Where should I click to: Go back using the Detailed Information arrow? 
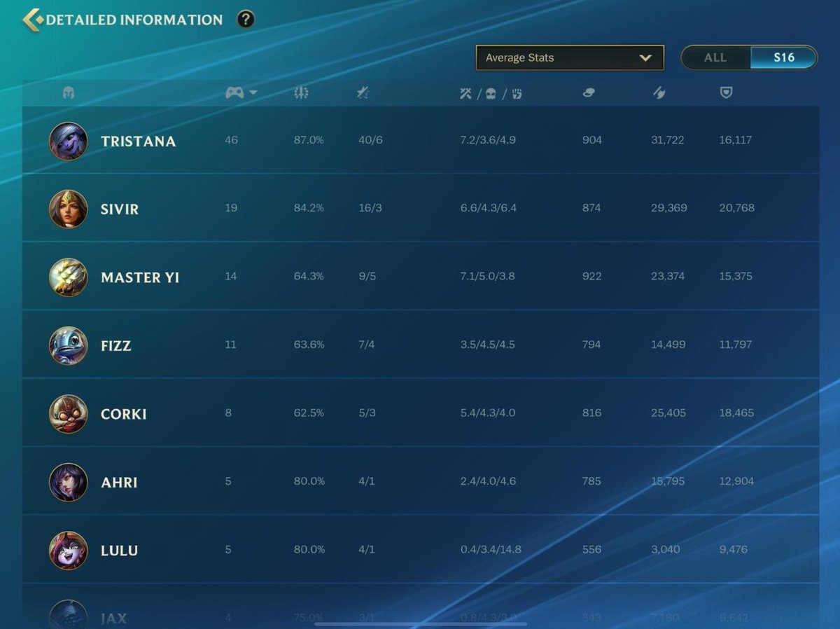(x=32, y=20)
